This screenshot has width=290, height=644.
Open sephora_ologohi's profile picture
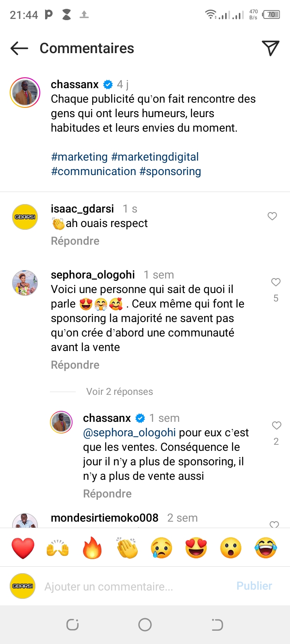pyautogui.click(x=25, y=283)
